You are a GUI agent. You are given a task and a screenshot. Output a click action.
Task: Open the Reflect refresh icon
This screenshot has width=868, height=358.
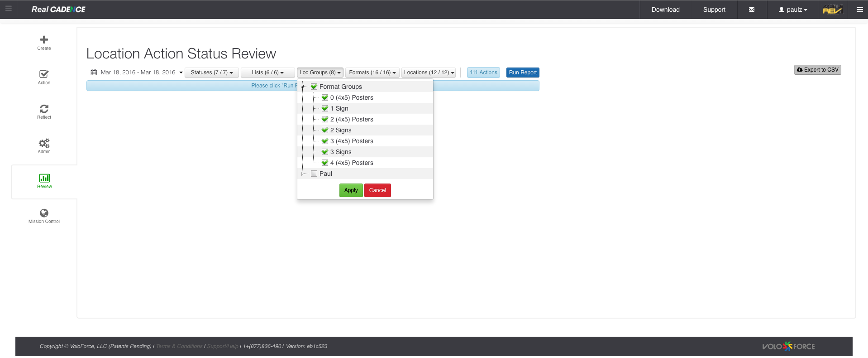pos(44,109)
